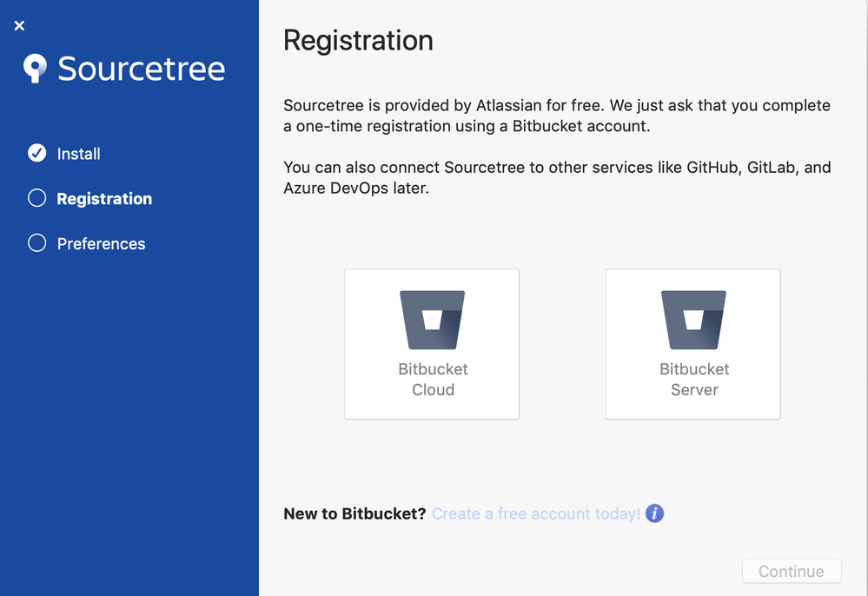Open the Install step label
The height and width of the screenshot is (596, 868).
tap(78, 153)
